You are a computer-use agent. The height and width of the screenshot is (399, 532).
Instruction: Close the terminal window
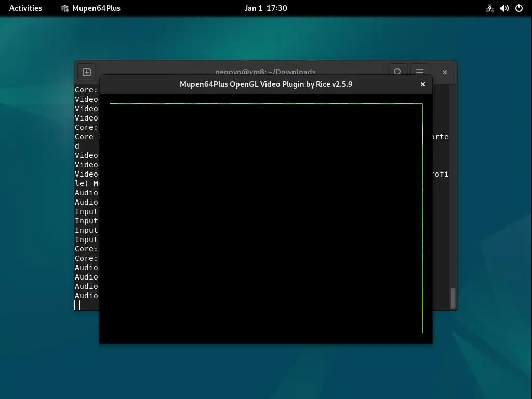click(x=445, y=72)
